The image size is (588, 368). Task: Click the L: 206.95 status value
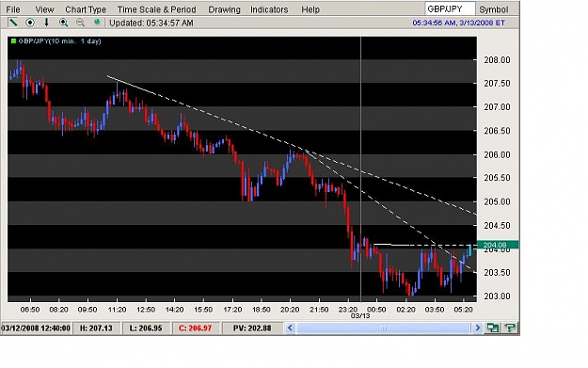coord(146,328)
